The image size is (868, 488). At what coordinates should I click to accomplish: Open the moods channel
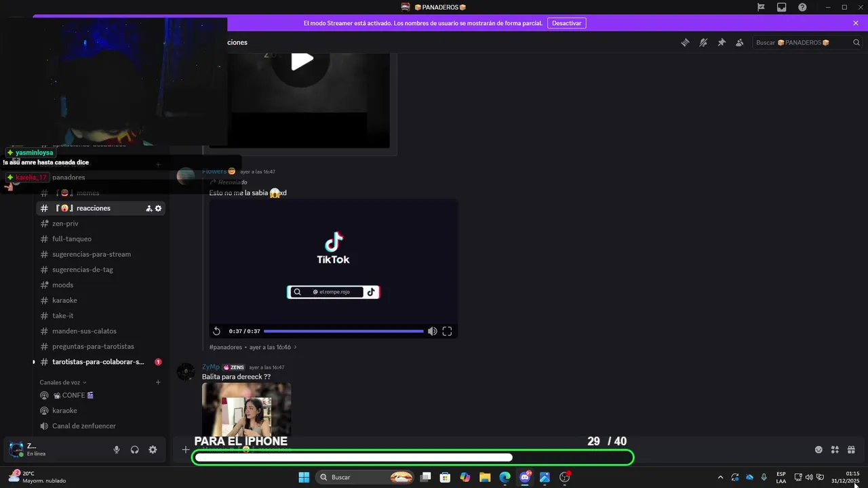click(100, 285)
